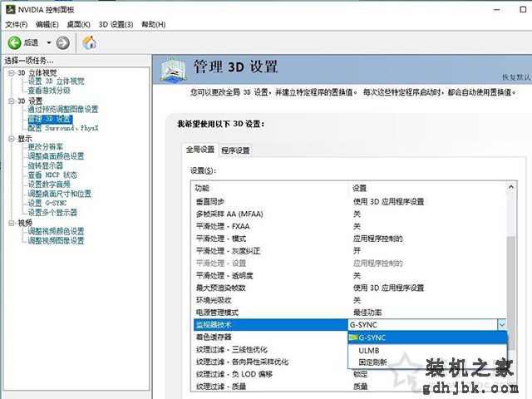
Task: Select the 环境光吸收 row
Action: tap(350, 300)
